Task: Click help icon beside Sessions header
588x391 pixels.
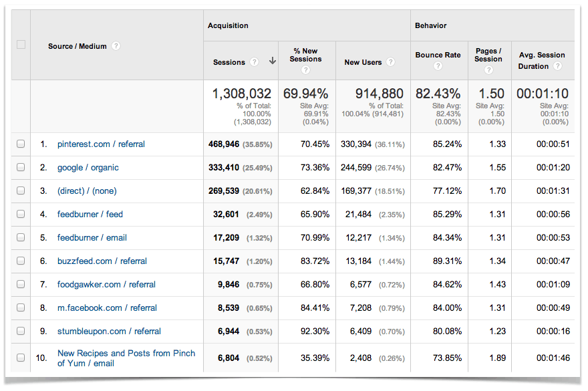Action: click(255, 62)
